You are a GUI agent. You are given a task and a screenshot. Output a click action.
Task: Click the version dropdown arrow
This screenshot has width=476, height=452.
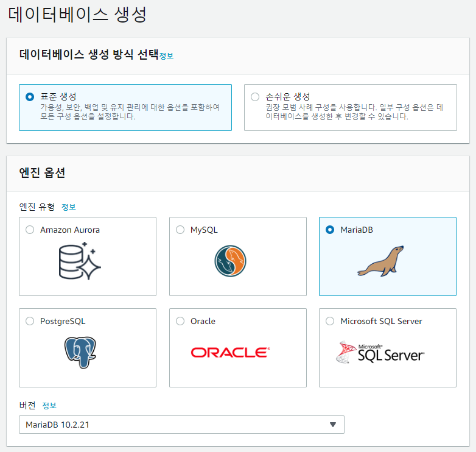point(333,425)
